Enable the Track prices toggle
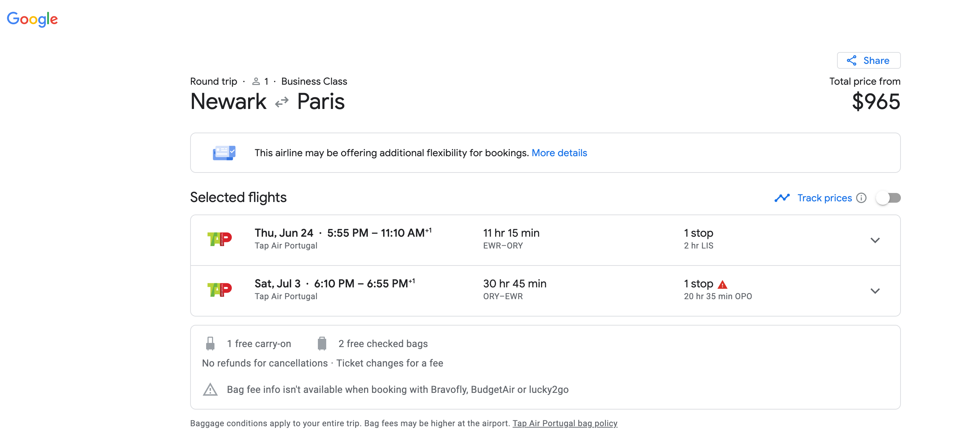Screen dimensions: 980x438 point(888,198)
